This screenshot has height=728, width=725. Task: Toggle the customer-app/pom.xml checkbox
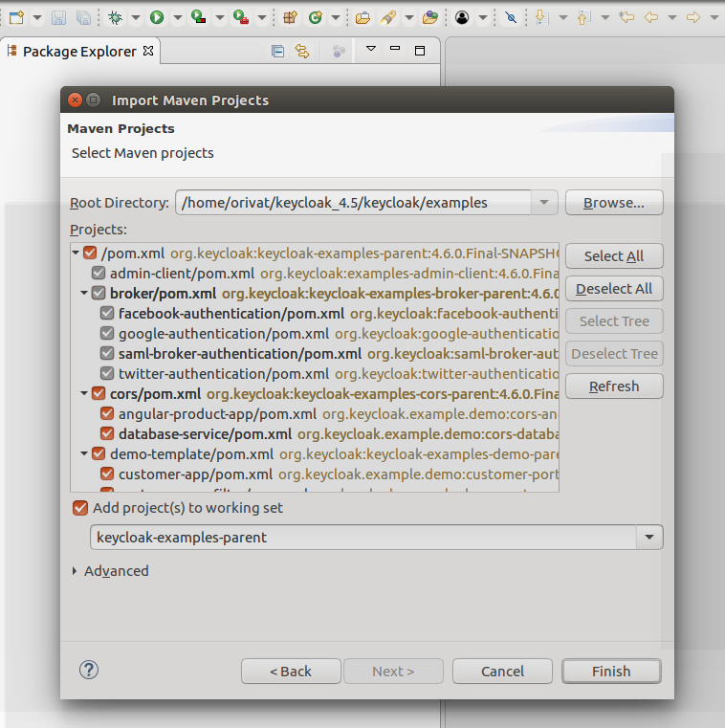pos(108,474)
